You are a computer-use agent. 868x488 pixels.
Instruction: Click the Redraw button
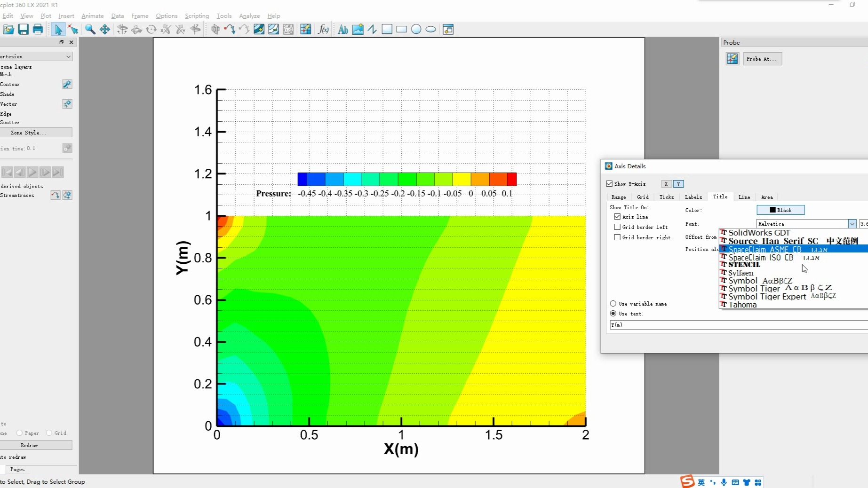(36, 445)
